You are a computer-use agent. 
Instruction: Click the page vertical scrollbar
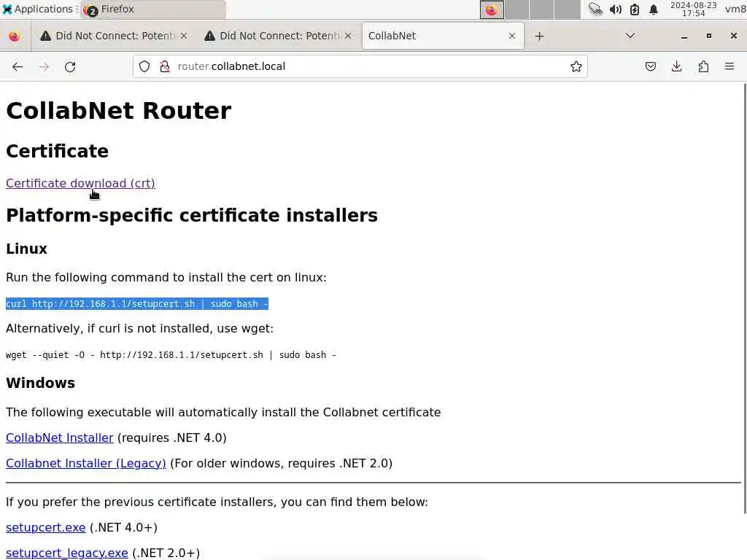tap(745, 298)
